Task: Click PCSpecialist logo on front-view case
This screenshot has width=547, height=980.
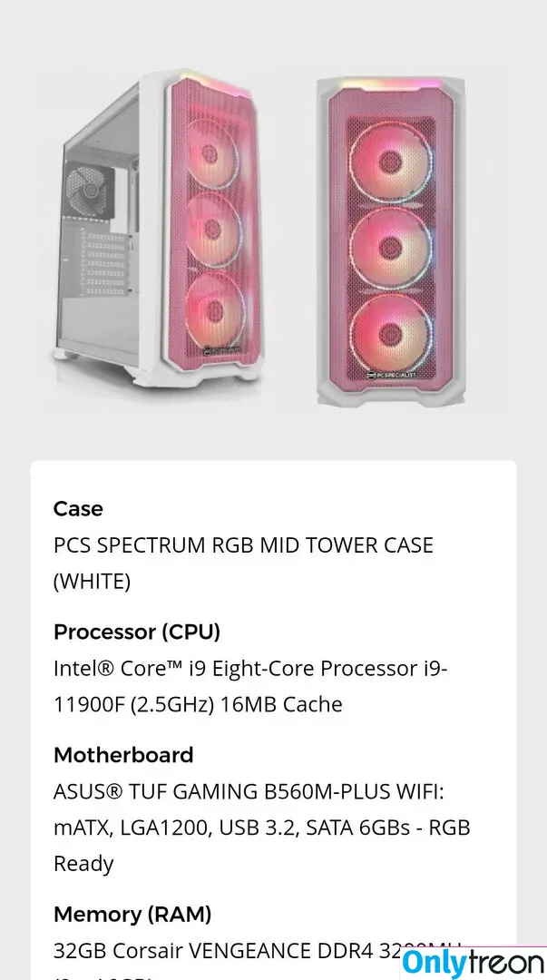Action: 391,375
